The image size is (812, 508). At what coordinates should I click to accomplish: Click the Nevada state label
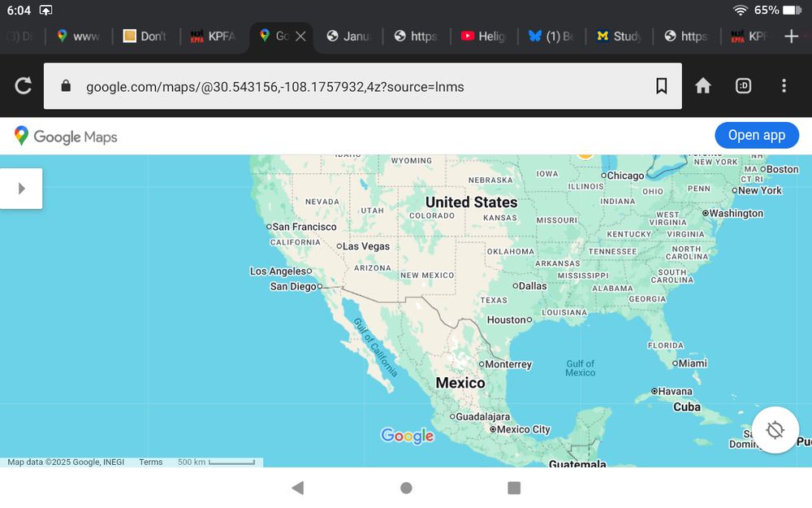(x=322, y=202)
